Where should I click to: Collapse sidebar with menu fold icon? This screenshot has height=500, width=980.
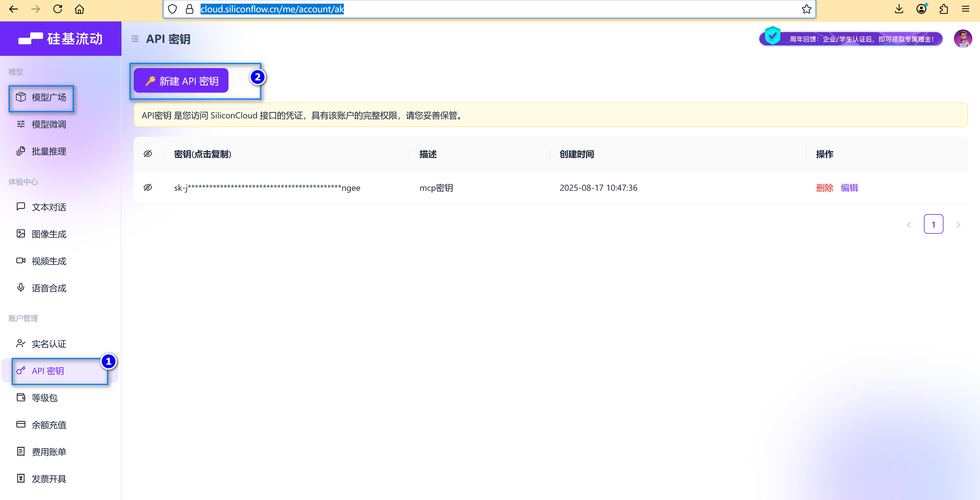click(x=135, y=39)
